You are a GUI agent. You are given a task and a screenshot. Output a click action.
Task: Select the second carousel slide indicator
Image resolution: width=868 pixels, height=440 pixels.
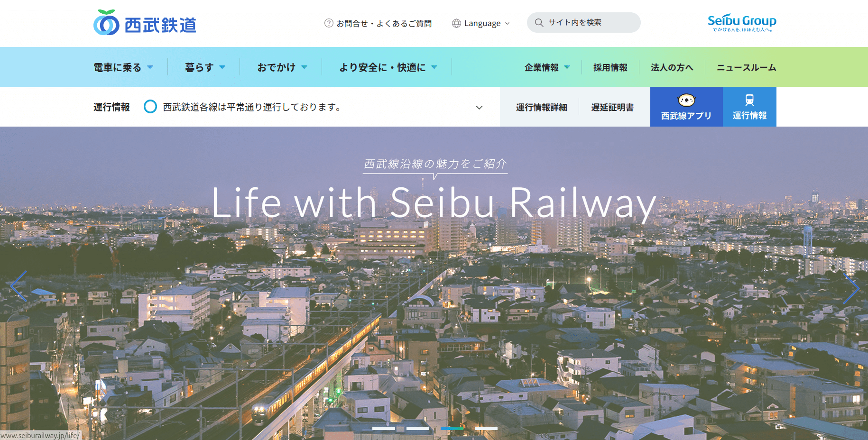tap(418, 428)
